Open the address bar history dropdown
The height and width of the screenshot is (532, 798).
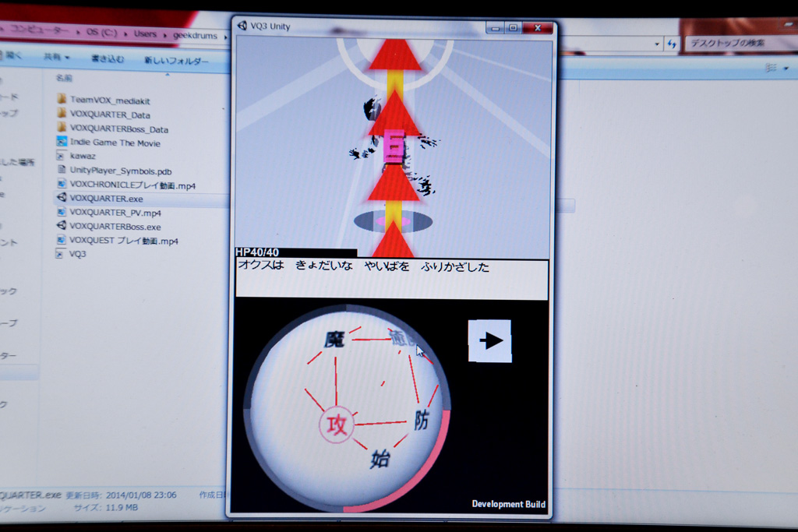point(657,44)
